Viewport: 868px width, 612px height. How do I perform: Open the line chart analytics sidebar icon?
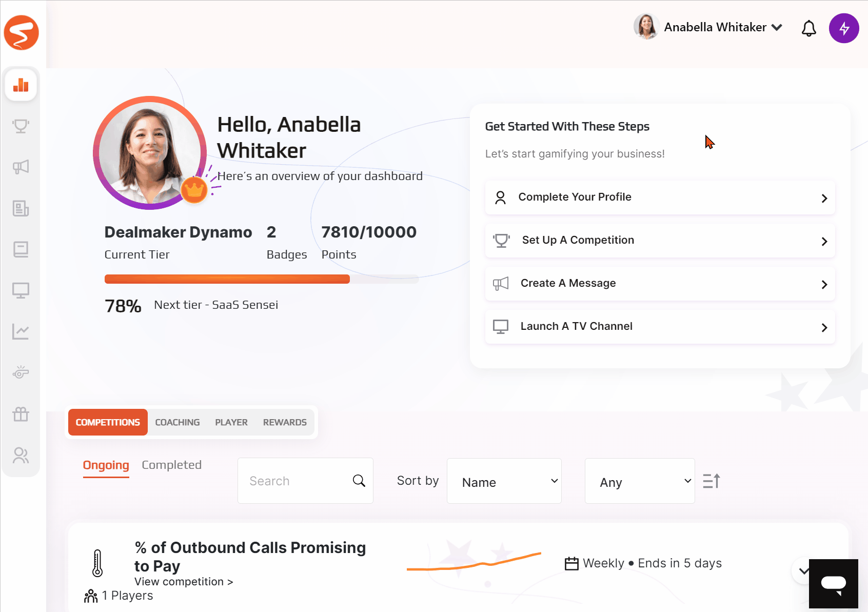[21, 332]
